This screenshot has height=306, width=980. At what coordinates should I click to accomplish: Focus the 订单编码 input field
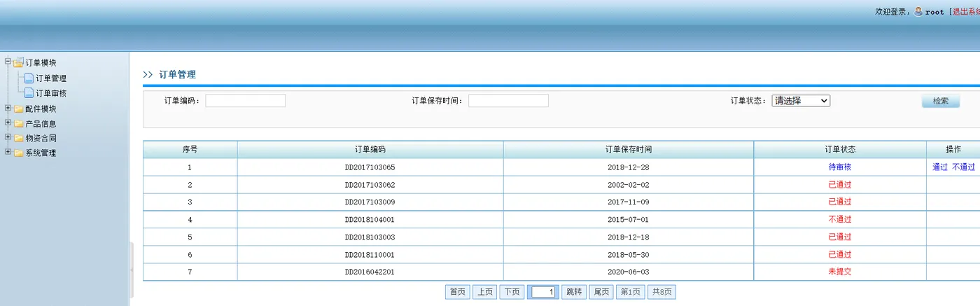(x=246, y=101)
